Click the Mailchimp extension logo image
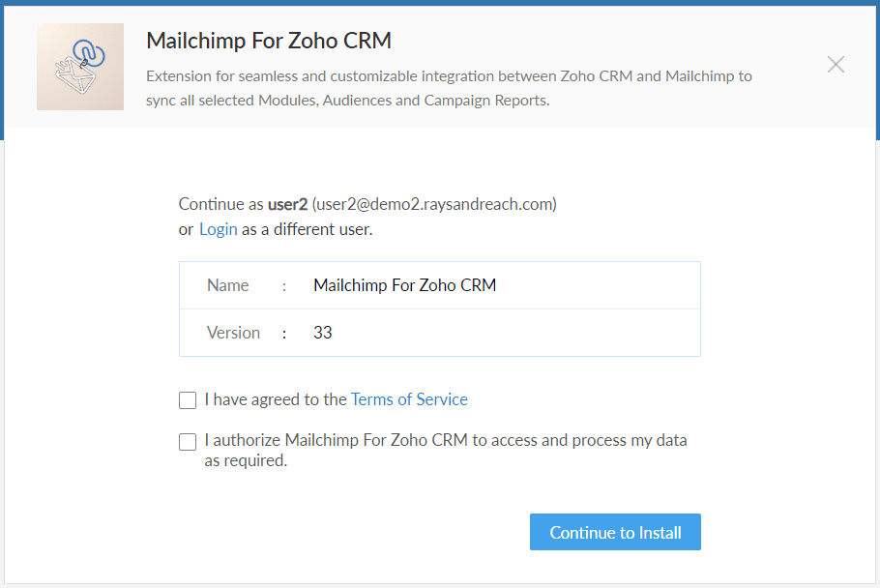The image size is (880, 588). 80,67
